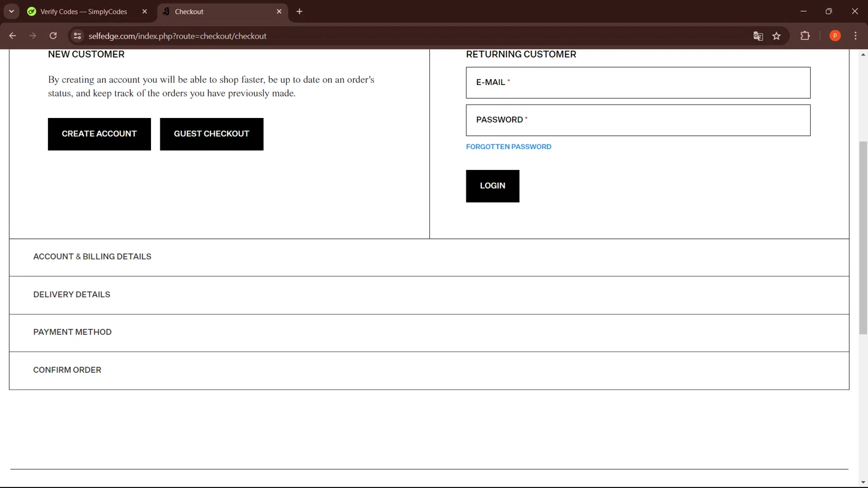The width and height of the screenshot is (868, 488).
Task: Switch to the Verify Codes — SimplyCodes tab
Action: tap(84, 12)
